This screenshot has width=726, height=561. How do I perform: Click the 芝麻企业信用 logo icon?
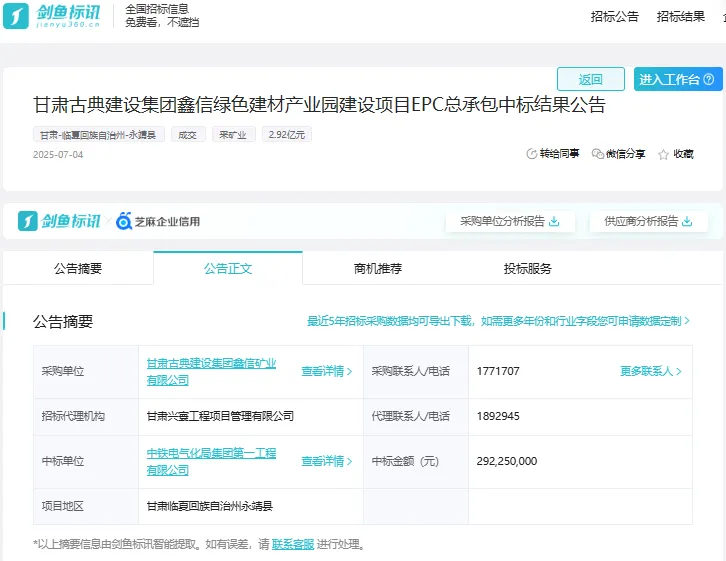(x=124, y=221)
